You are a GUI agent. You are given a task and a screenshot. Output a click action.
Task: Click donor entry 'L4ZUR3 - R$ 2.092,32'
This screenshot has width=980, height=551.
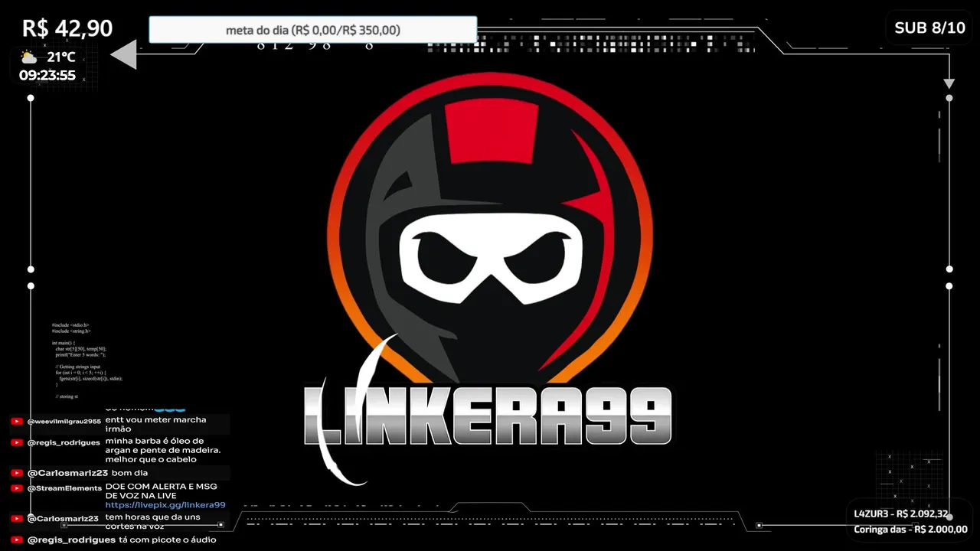901,514
